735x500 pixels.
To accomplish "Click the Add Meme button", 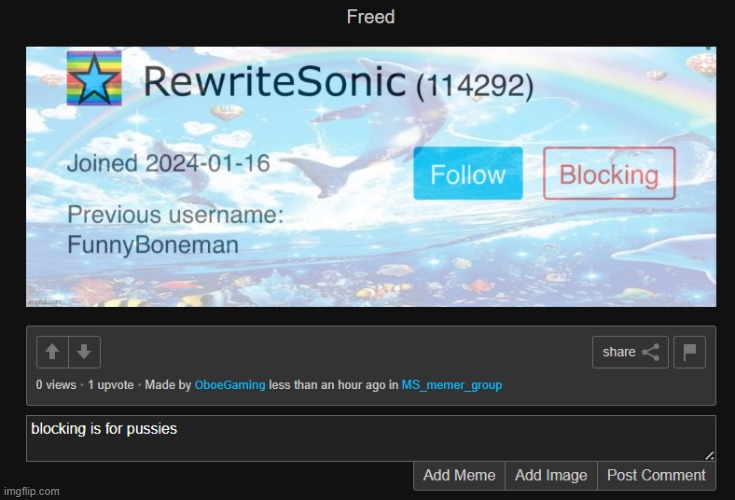I will click(x=459, y=476).
